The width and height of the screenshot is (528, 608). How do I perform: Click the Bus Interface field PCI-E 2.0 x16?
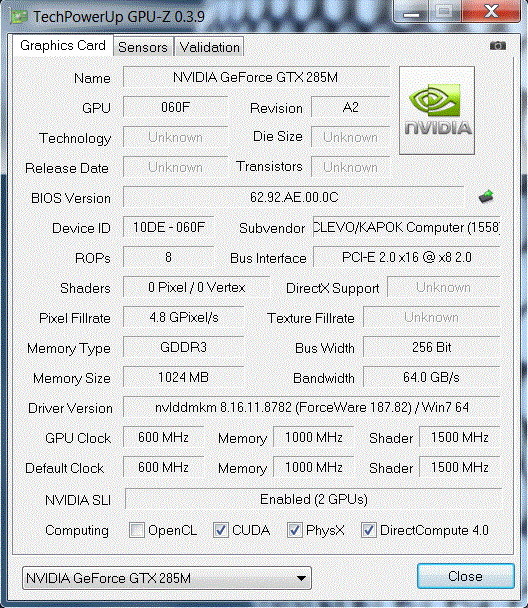click(406, 257)
